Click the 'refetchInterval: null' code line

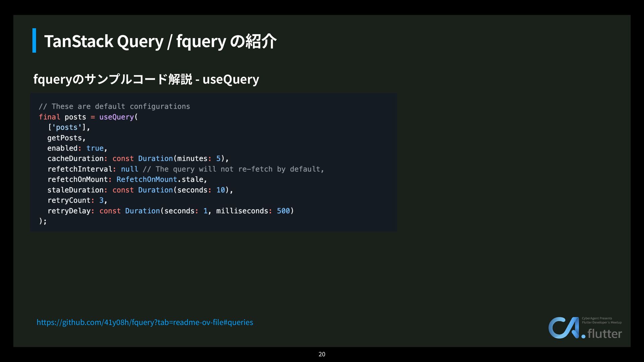186,169
